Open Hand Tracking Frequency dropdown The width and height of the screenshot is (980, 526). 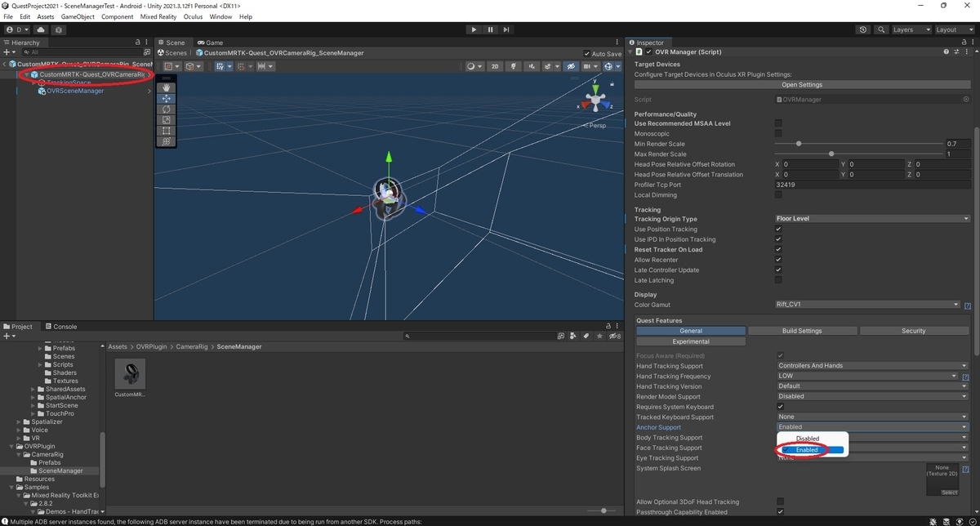[x=866, y=376]
